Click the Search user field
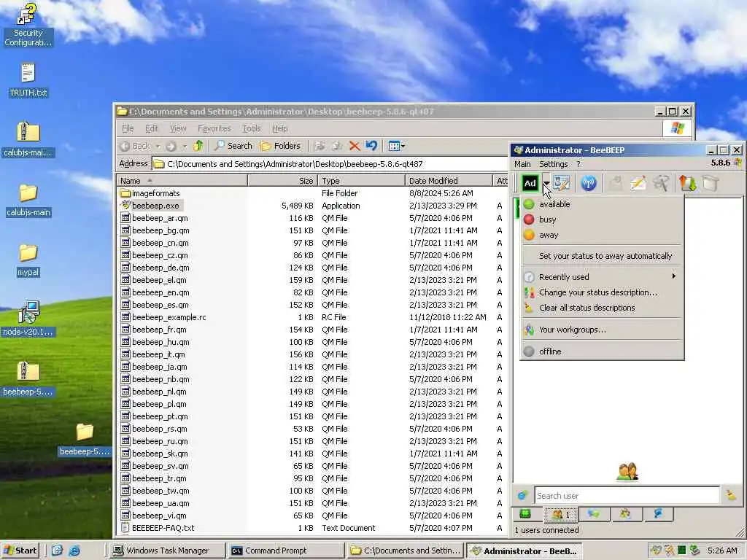 click(627, 496)
